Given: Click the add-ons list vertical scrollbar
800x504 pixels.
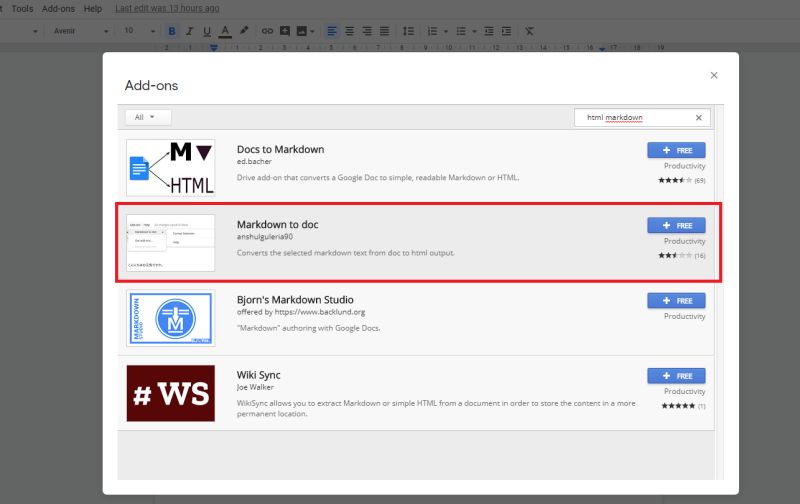Looking at the screenshot, I should 719,292.
